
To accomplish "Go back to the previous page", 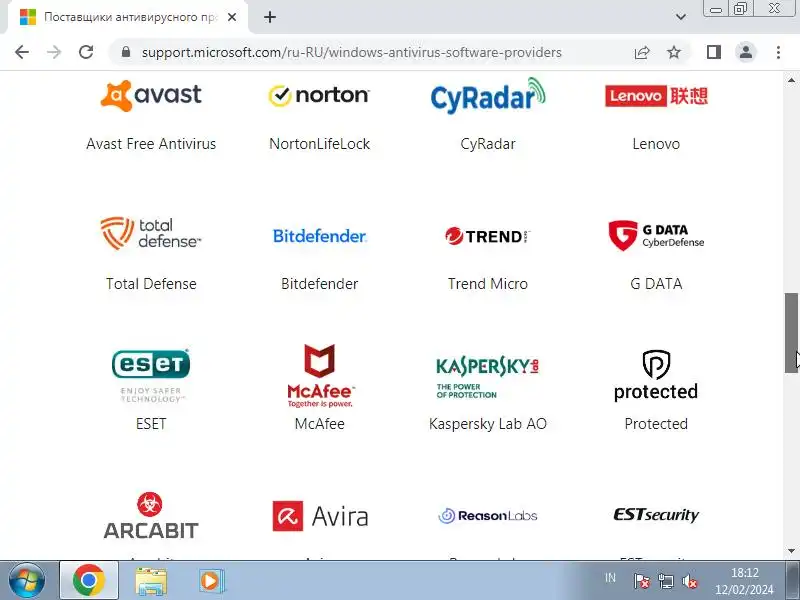I will click(22, 52).
